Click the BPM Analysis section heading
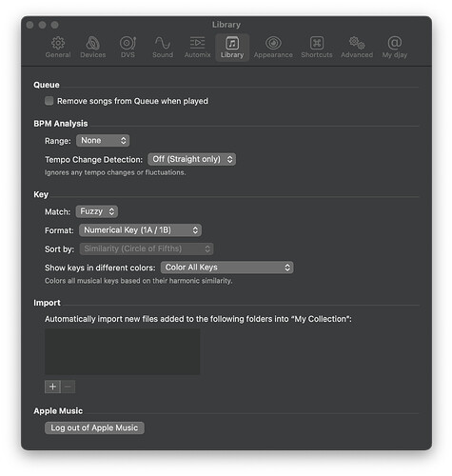The image size is (452, 476). [61, 124]
